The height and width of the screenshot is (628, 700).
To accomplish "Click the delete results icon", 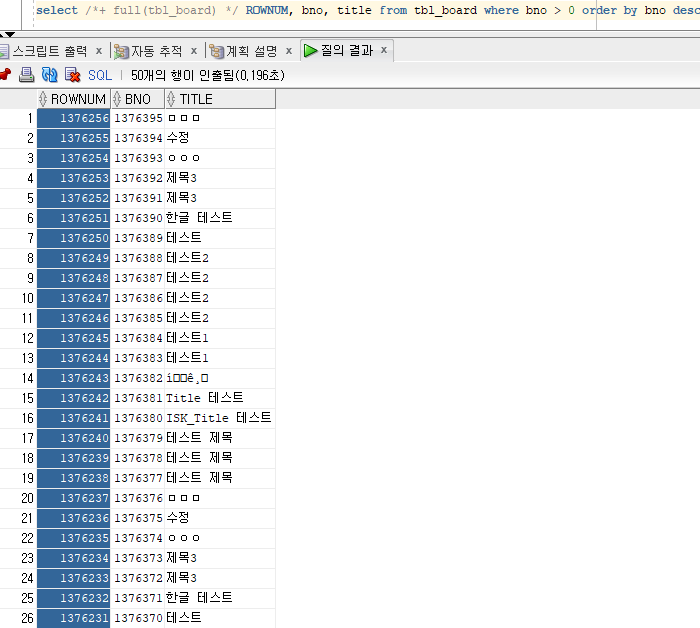I will pyautogui.click(x=72, y=75).
